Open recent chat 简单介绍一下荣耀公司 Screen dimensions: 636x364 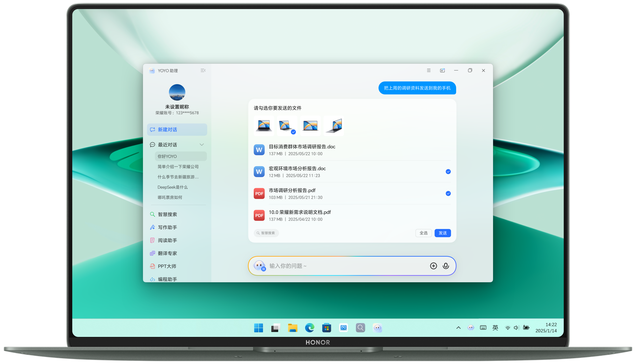[178, 167]
